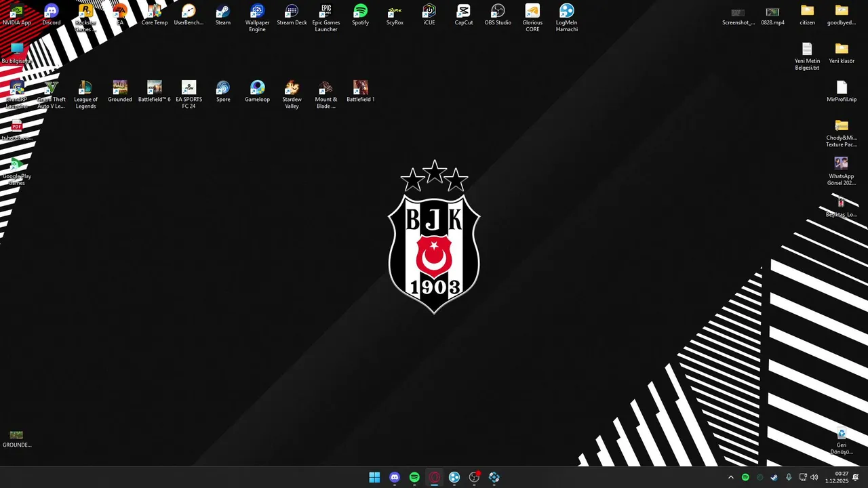Switch to Opera GX in taskbar
The width and height of the screenshot is (868, 488).
coord(434,477)
